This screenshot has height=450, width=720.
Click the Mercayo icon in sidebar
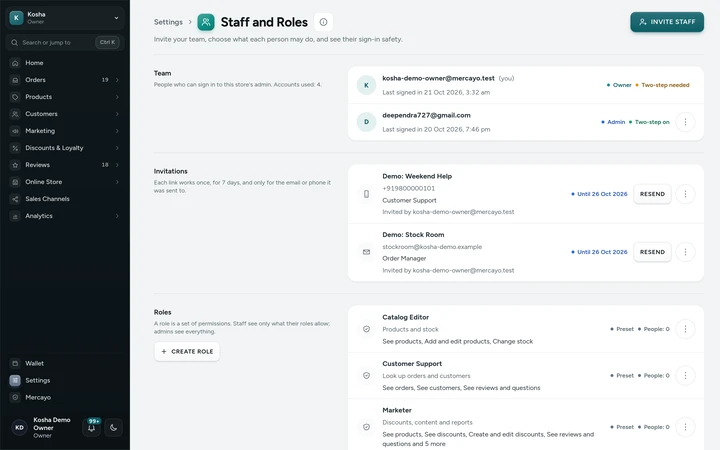coord(15,397)
